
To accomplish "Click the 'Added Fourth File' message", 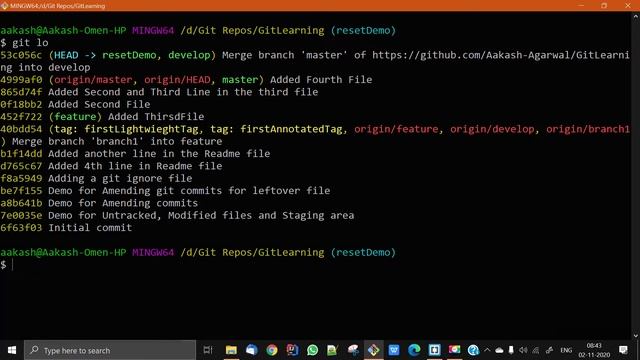I will pos(321,80).
